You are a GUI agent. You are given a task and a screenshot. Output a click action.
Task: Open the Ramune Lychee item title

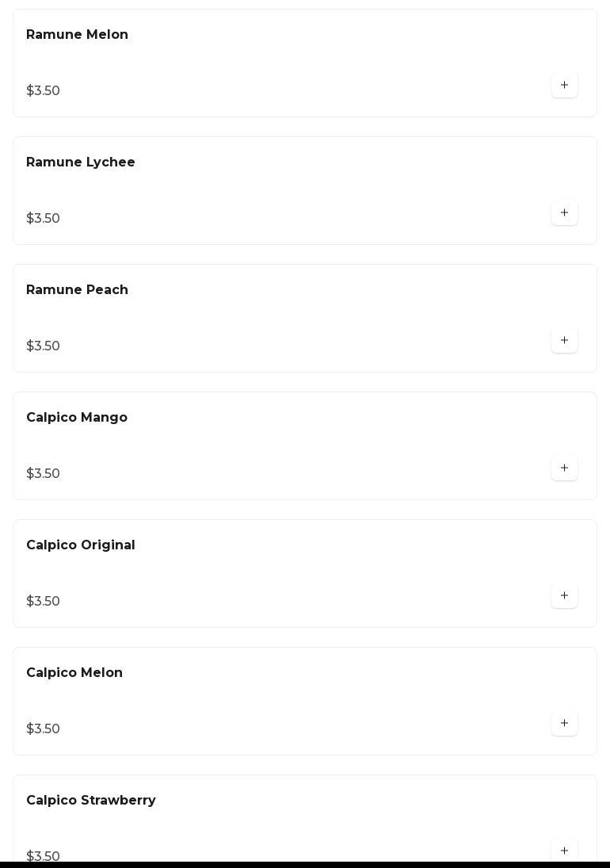(x=81, y=163)
